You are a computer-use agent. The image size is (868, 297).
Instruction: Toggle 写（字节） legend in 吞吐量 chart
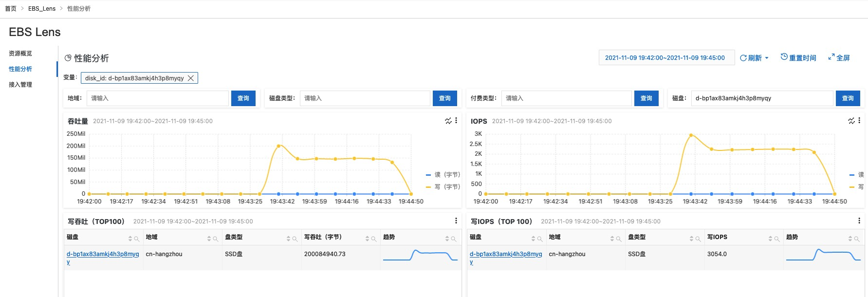pos(443,186)
